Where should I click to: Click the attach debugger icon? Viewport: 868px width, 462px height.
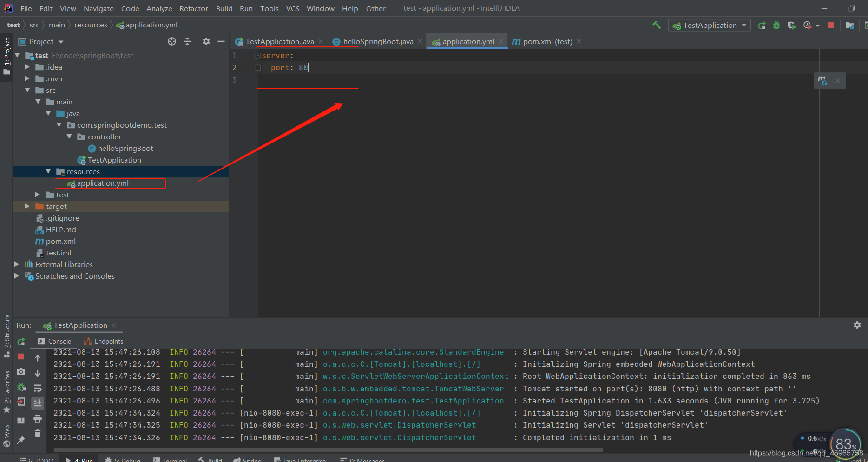pyautogui.click(x=21, y=387)
